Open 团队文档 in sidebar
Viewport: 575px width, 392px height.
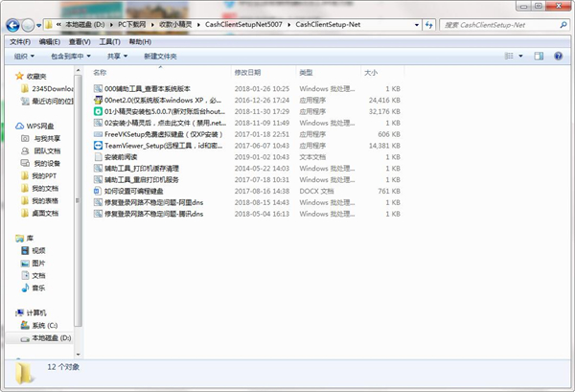40,150
